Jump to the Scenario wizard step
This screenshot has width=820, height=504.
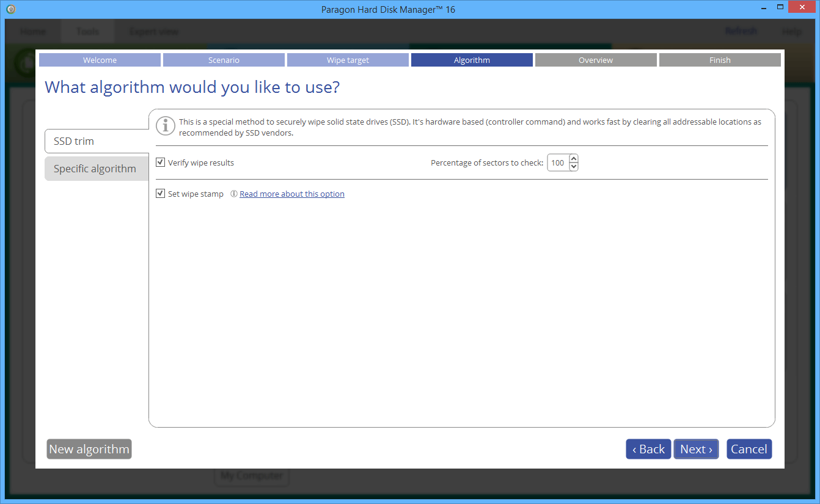click(x=224, y=60)
